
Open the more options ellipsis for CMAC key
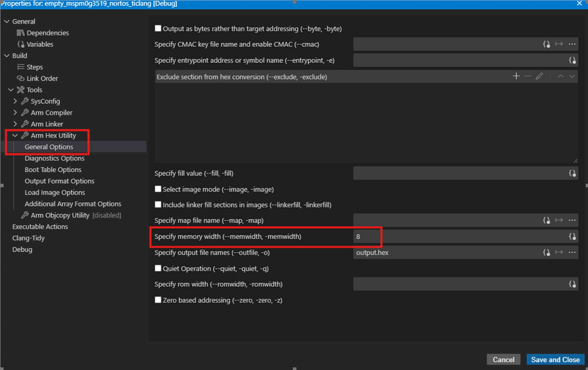click(572, 44)
